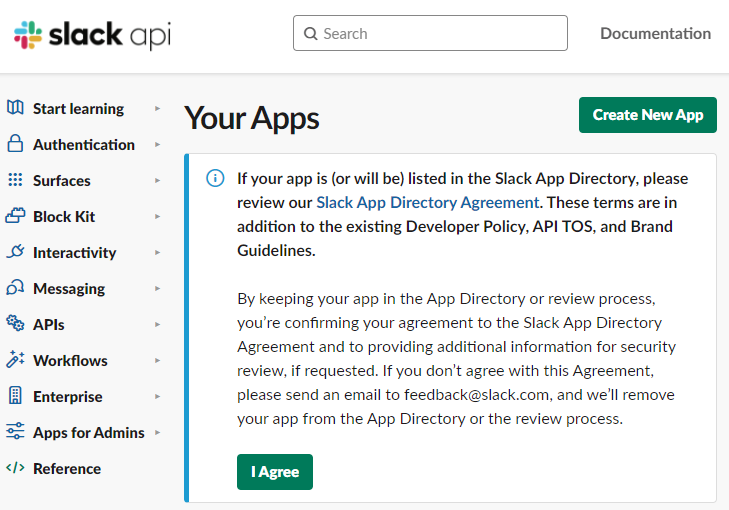729x510 pixels.
Task: Go to Documentation in the header
Action: (656, 33)
